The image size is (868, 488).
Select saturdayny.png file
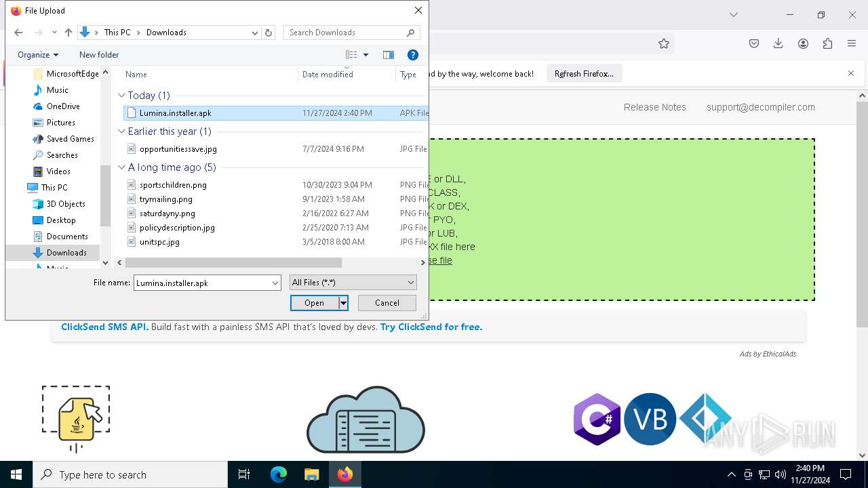[x=167, y=213]
